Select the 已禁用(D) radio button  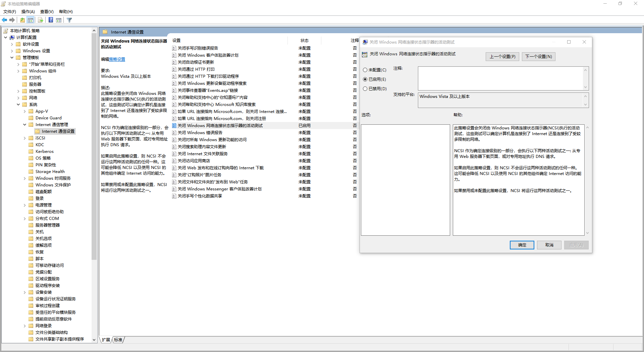click(365, 89)
